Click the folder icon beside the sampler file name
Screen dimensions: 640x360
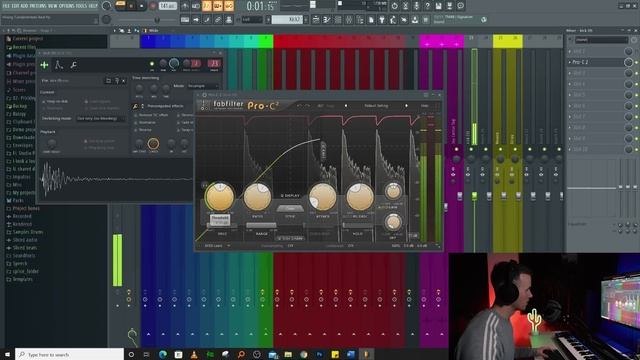[x=108, y=81]
